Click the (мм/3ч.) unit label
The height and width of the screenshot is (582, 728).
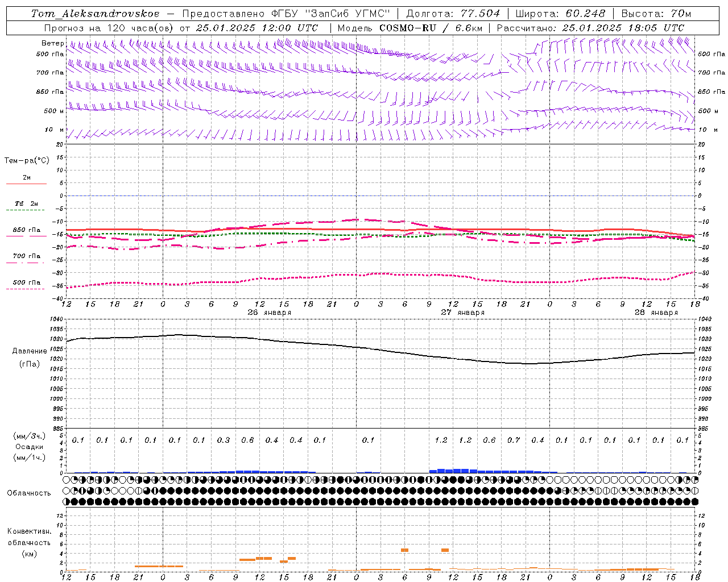click(30, 436)
